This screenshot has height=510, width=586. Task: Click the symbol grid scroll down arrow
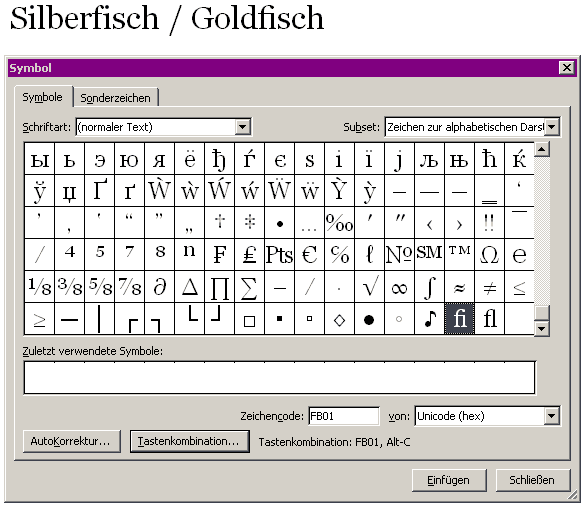542,328
